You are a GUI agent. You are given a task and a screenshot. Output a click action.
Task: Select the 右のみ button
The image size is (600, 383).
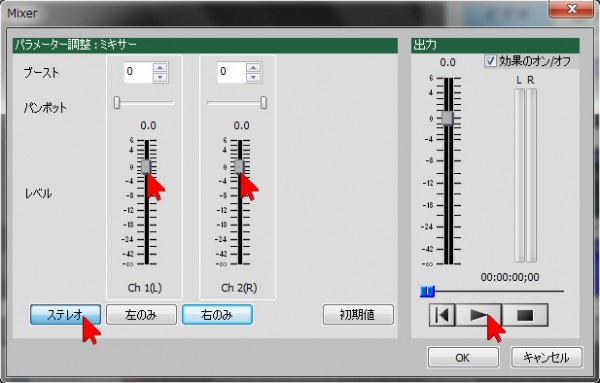217,315
